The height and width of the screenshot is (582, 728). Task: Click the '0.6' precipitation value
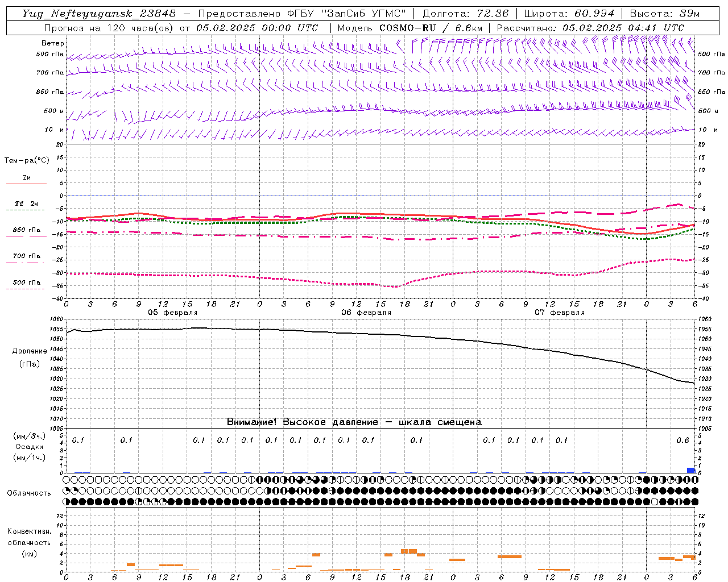(682, 440)
